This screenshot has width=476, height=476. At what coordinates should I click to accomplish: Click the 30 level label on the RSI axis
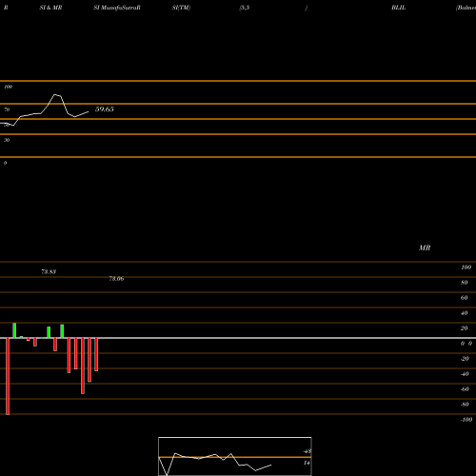(7, 140)
